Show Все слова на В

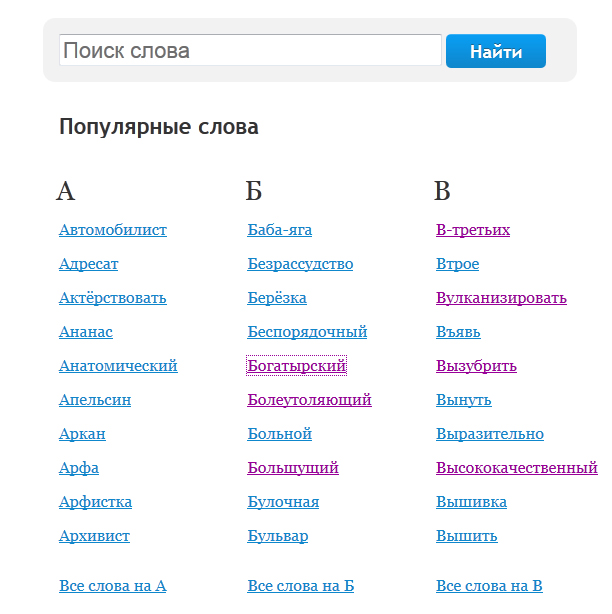[489, 586]
